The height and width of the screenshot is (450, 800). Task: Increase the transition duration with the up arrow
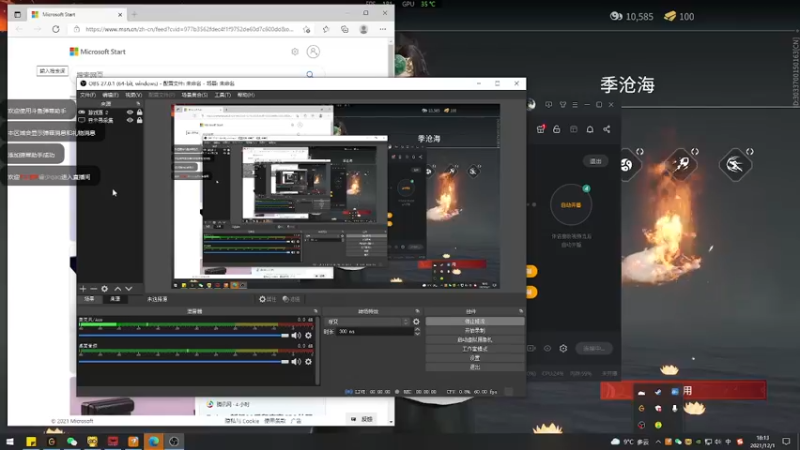[x=417, y=329]
